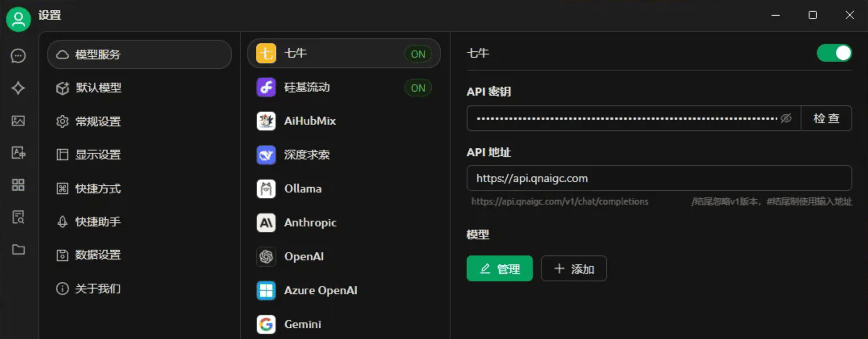Open the document search knowledge icon
This screenshot has height=339, width=868.
pos(18,217)
